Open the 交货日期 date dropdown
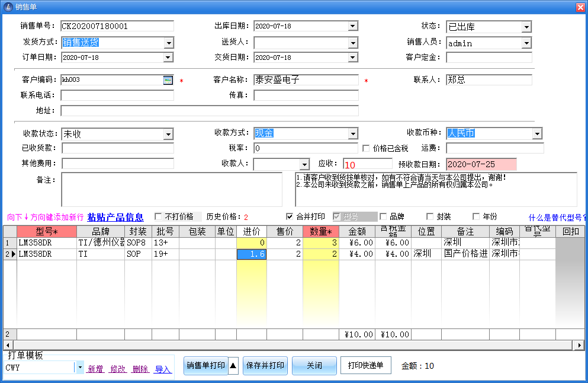The width and height of the screenshot is (588, 383). click(352, 58)
